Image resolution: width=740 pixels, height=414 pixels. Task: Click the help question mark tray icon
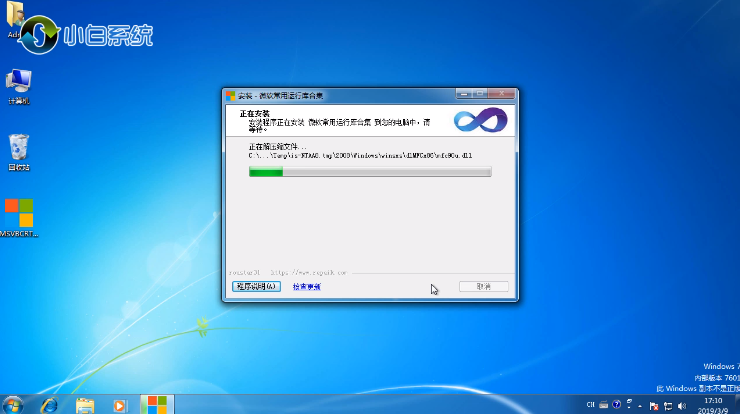[615, 405]
